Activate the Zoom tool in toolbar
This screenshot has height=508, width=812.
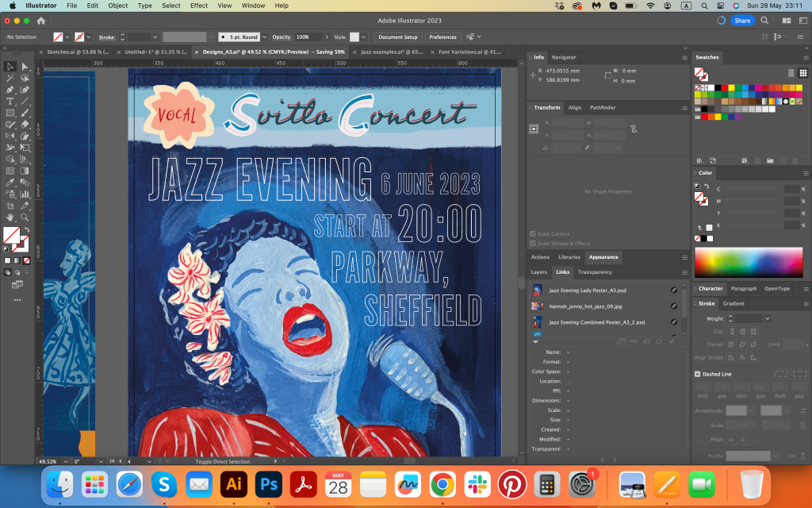tap(25, 217)
